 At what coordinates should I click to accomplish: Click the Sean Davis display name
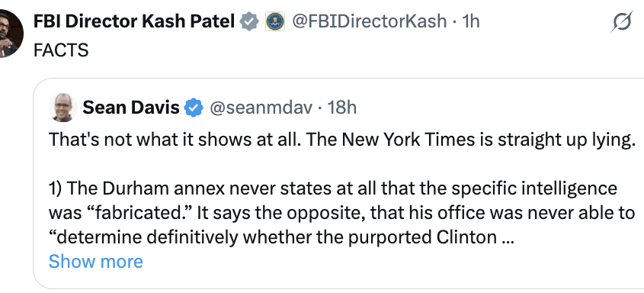coord(131,108)
